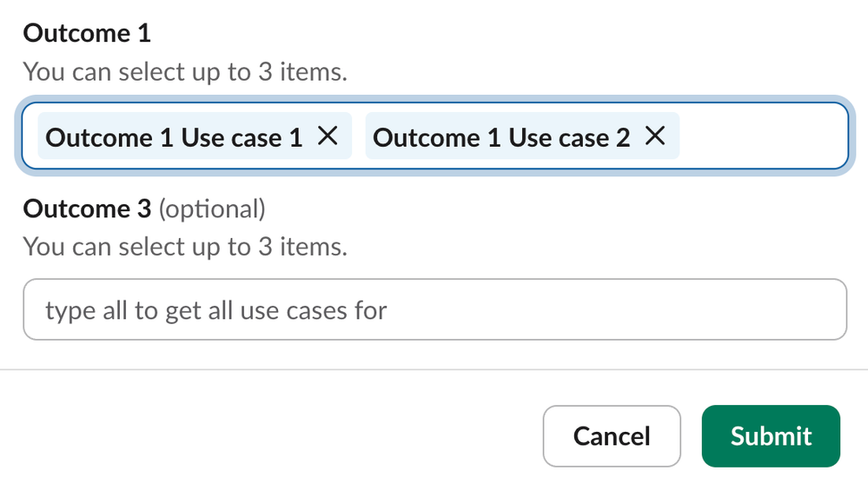Viewport: 868px width, 484px height.
Task: Click the blank footer area left of Cancel
Action: (261, 436)
